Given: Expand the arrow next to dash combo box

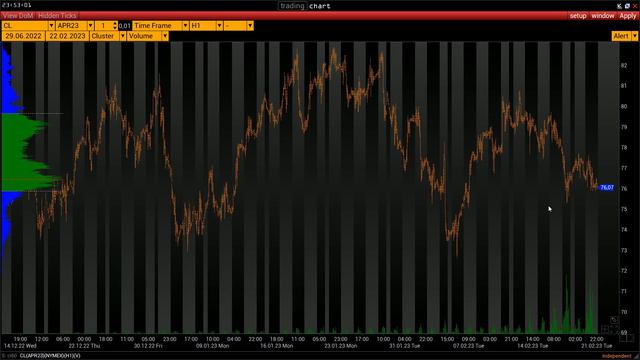Looking at the screenshot, I should [250, 25].
